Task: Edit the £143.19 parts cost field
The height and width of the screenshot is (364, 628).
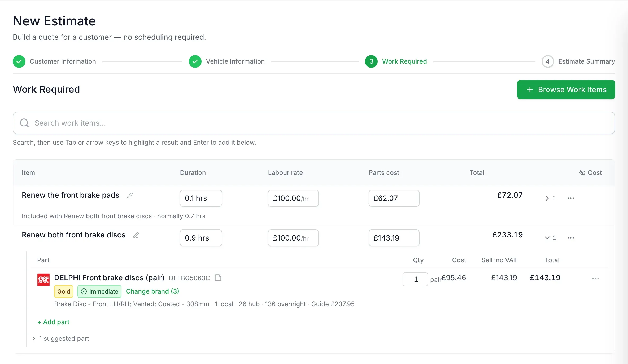Action: coord(394,238)
